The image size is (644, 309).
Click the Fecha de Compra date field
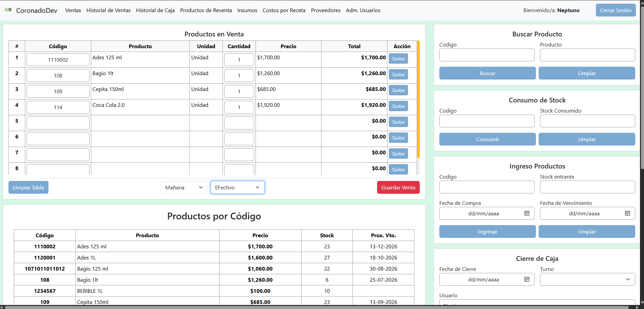tap(487, 213)
